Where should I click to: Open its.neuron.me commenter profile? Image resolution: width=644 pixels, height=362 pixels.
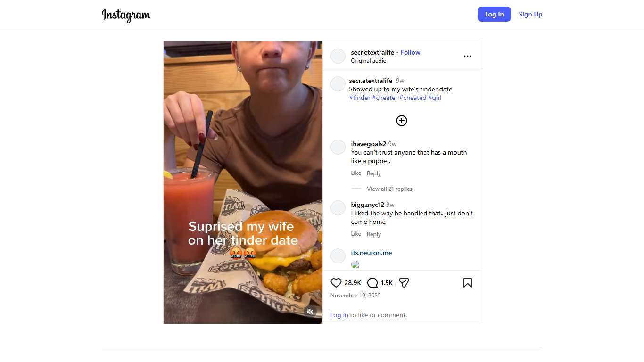point(372,253)
